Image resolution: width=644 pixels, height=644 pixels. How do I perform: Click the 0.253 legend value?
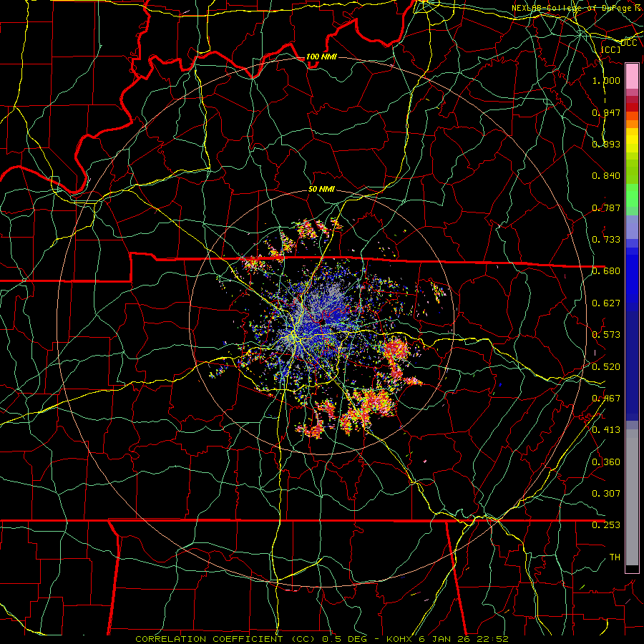[606, 525]
